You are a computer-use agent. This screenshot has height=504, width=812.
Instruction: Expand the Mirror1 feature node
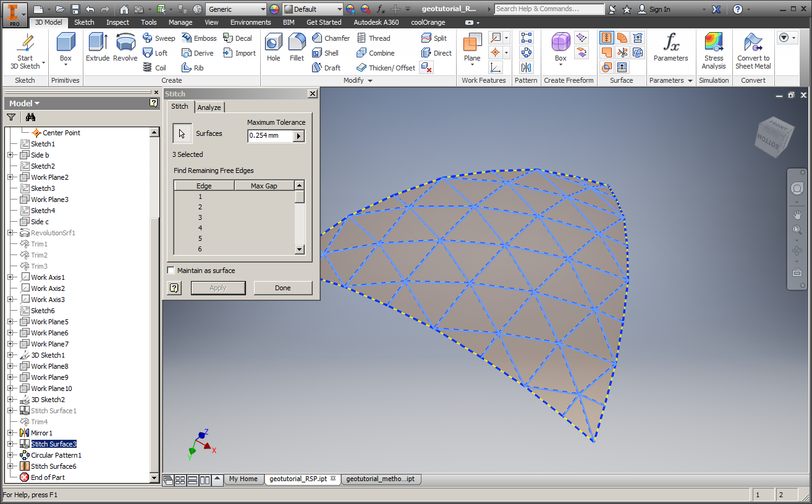(x=10, y=433)
